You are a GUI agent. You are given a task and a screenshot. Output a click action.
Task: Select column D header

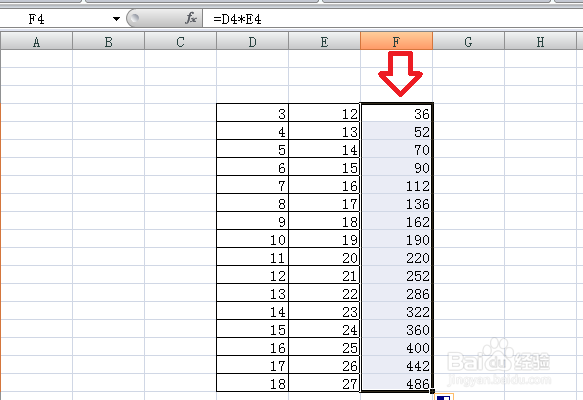pyautogui.click(x=252, y=41)
